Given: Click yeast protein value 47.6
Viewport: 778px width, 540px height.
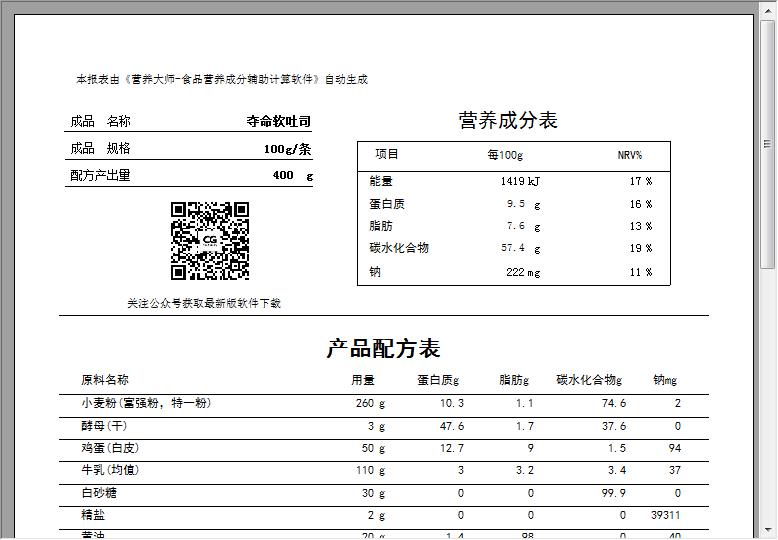Looking at the screenshot, I should 452,426.
